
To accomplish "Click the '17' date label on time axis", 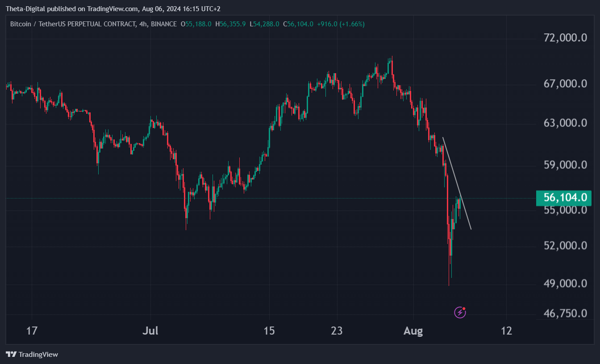I will pos(31,331).
